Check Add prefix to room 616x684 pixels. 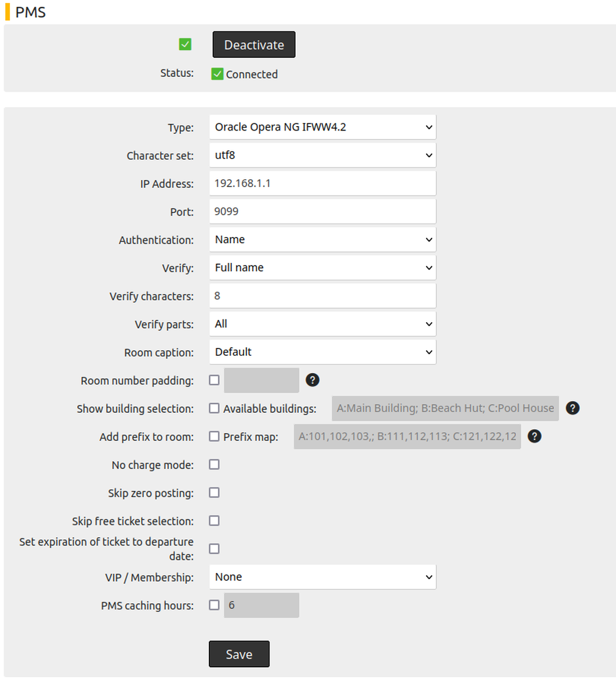214,436
